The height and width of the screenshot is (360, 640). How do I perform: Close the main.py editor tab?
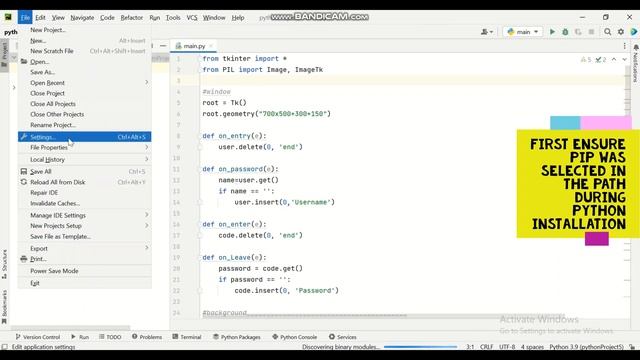coord(211,46)
